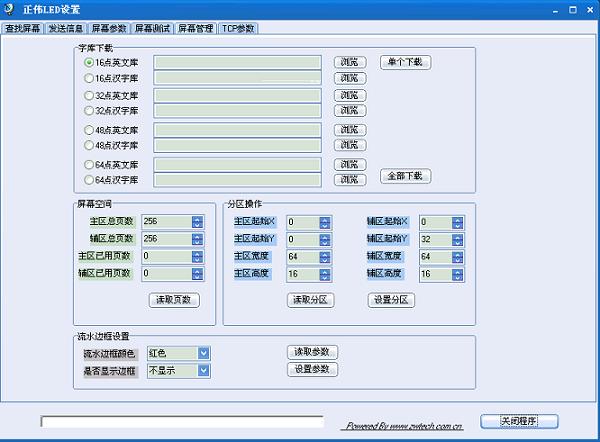600x442 pixels.
Task: Switch to the 查找屏幕 tab
Action: (x=23, y=29)
